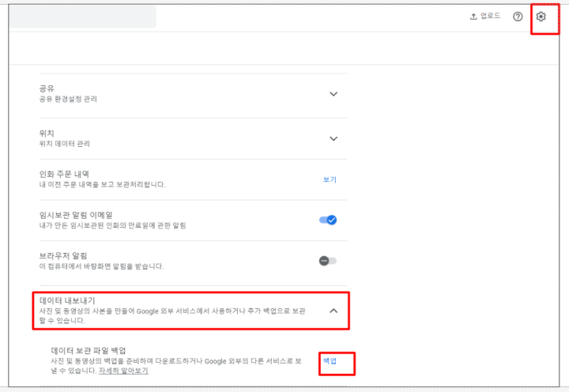Select the 공유 환경설정 관리 text
Viewport: 569px width, 392px height.
coord(68,99)
